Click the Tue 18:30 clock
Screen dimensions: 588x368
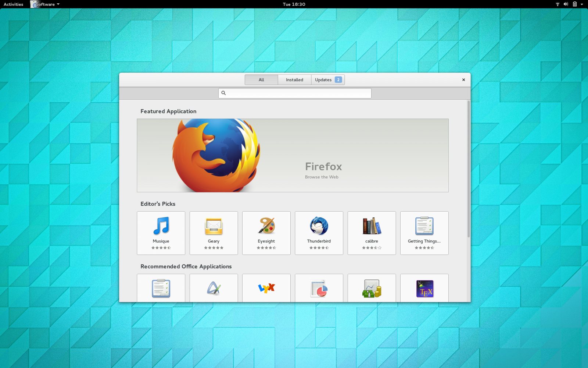coord(294,4)
